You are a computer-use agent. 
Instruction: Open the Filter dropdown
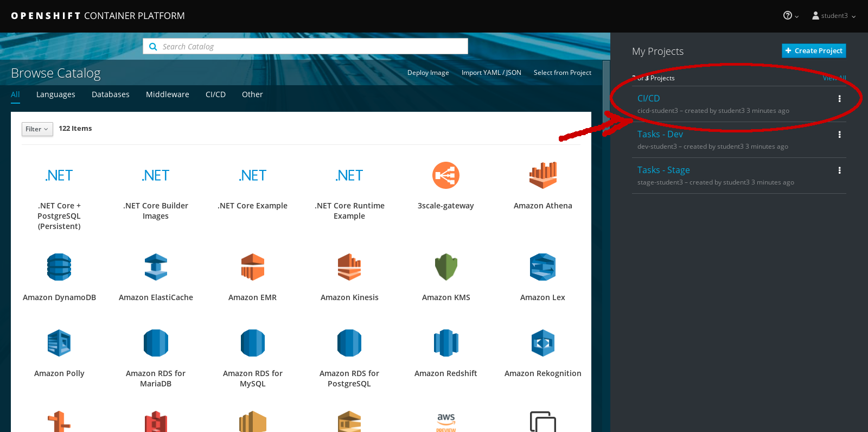(37, 129)
